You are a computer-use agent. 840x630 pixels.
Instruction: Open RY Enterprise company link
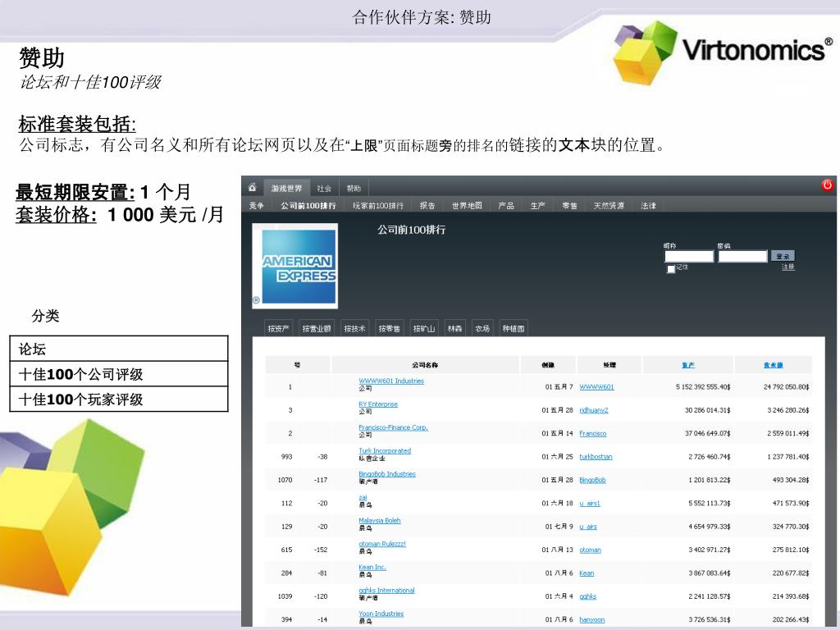pos(378,404)
